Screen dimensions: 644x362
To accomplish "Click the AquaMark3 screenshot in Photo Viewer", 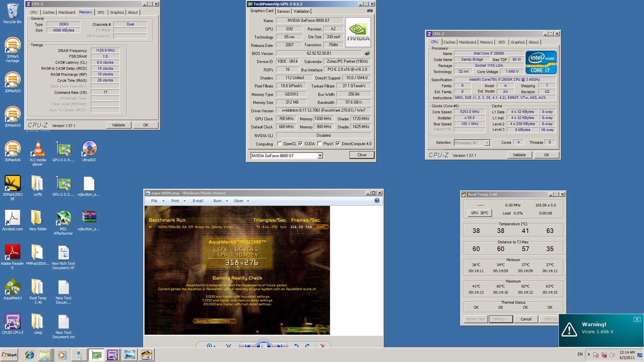I will pyautogui.click(x=237, y=270).
